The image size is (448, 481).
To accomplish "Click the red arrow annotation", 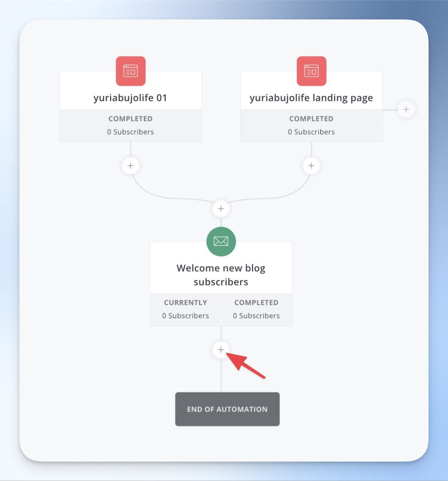I will pos(246,366).
